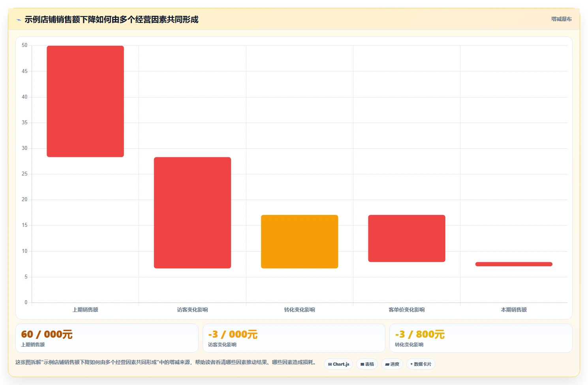Click the Chart.js tag chip
The width and height of the screenshot is (588, 385).
338,364
